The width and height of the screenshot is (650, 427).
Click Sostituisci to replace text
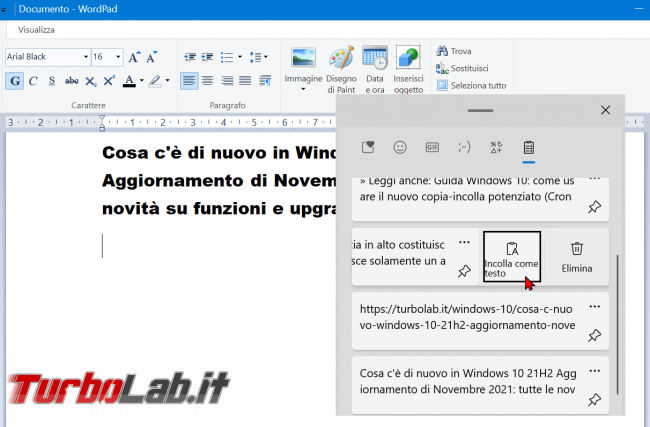click(462, 68)
